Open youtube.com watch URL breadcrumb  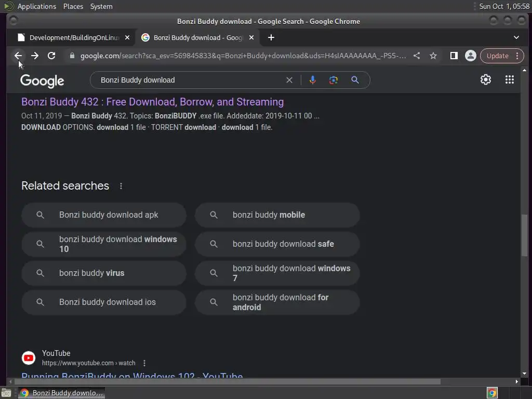(88, 363)
